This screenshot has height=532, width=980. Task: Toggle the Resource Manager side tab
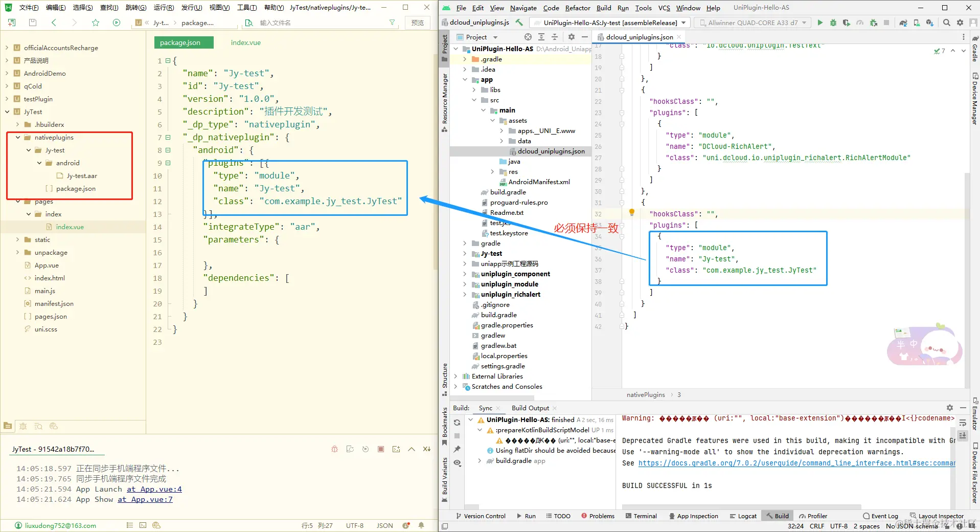[445, 102]
